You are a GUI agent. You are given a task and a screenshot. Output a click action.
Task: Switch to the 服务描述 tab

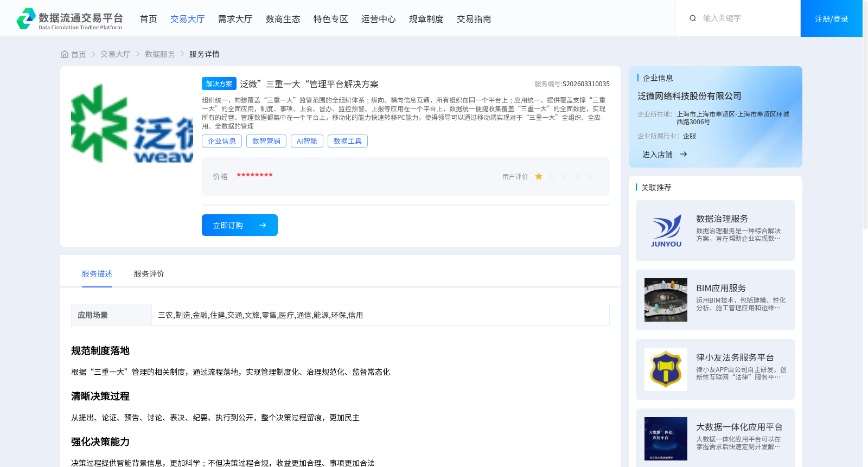[97, 274]
